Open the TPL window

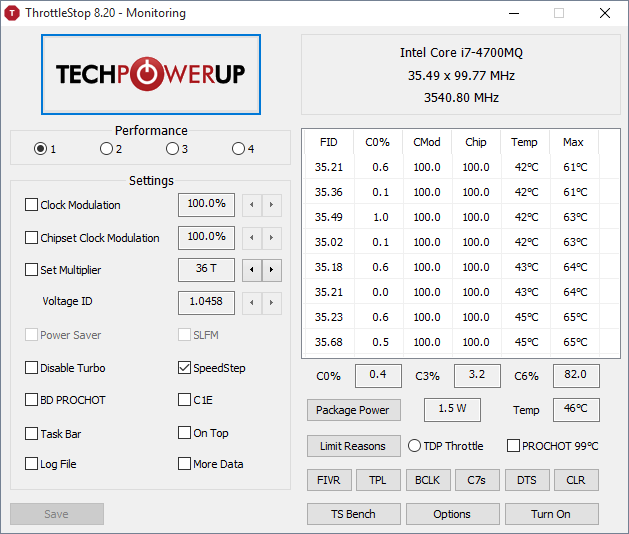coord(378,480)
